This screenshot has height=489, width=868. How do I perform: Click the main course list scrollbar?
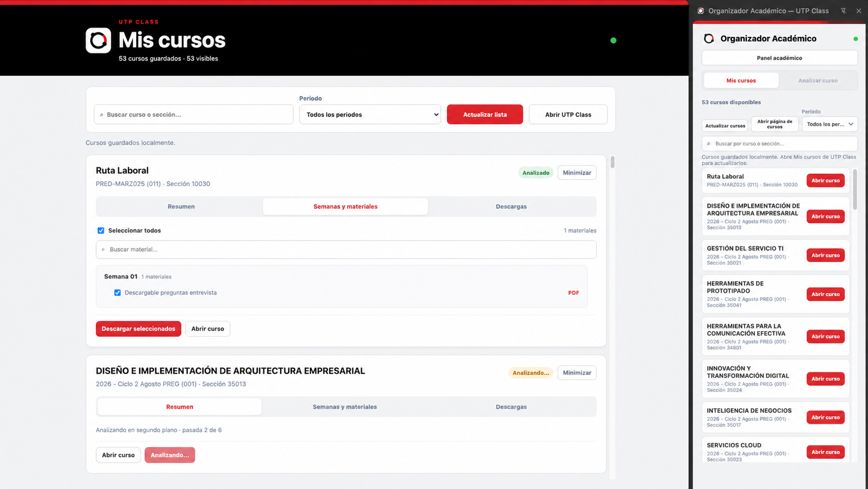click(612, 162)
